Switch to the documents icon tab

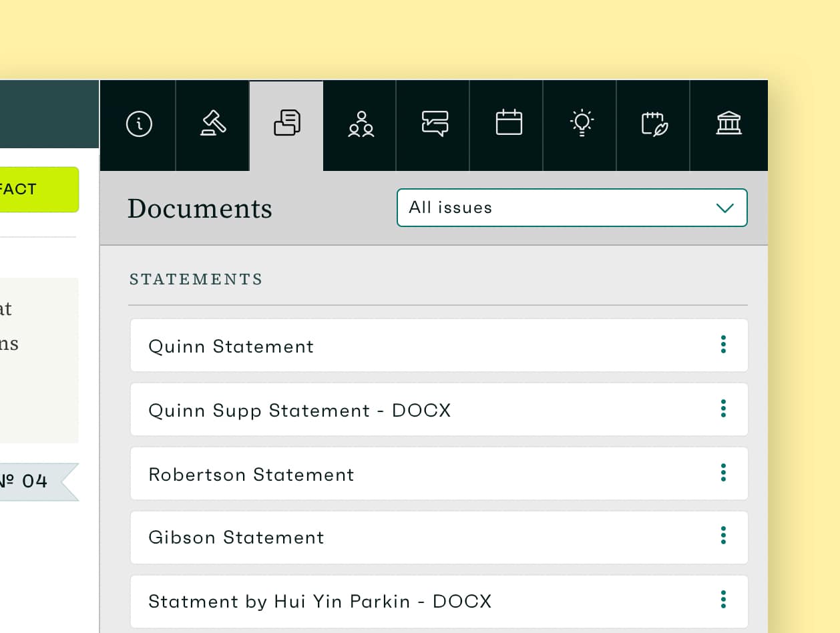(287, 124)
